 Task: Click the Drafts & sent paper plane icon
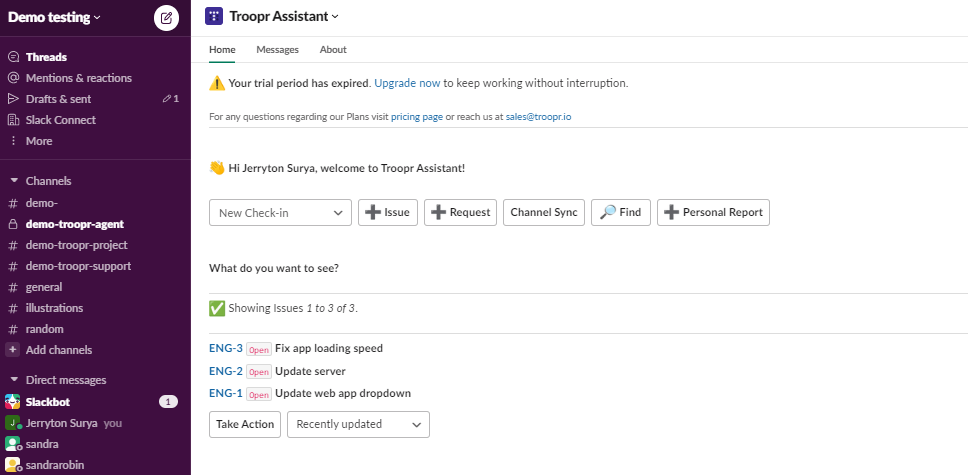13,99
